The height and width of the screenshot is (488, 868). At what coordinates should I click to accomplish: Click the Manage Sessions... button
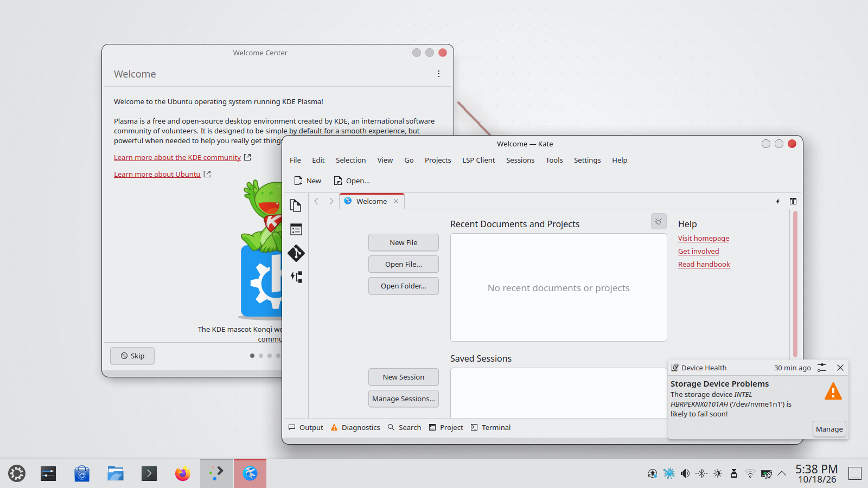tap(404, 399)
